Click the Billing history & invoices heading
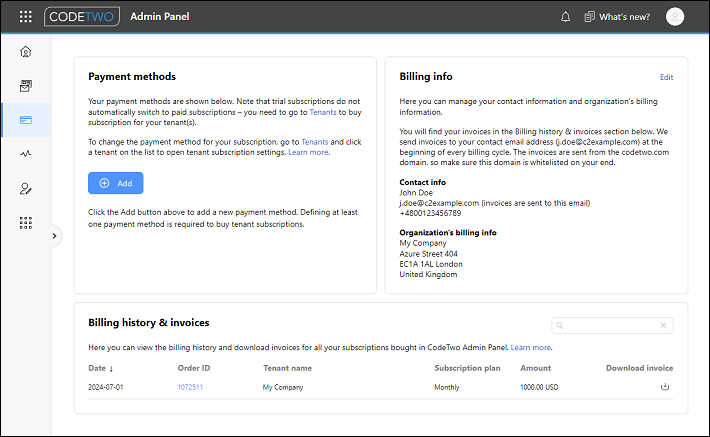710x437 pixels. 149,322
